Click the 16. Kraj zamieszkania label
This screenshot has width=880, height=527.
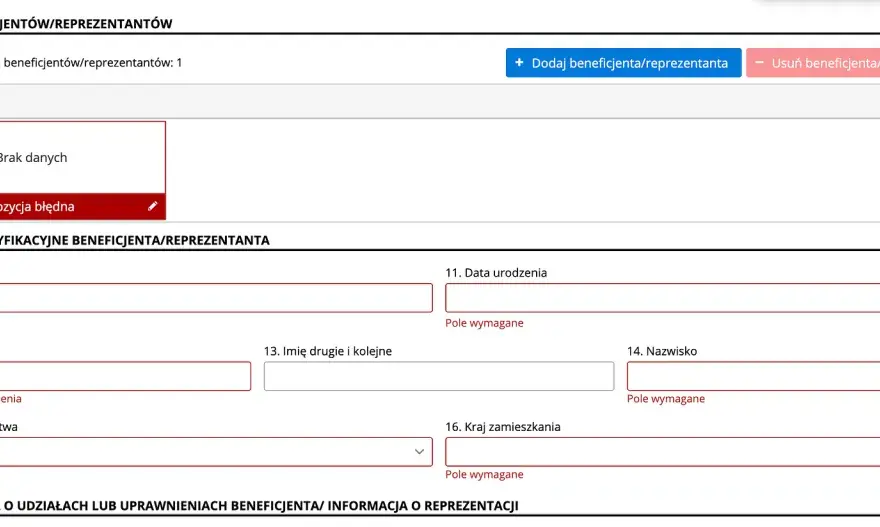pos(503,427)
